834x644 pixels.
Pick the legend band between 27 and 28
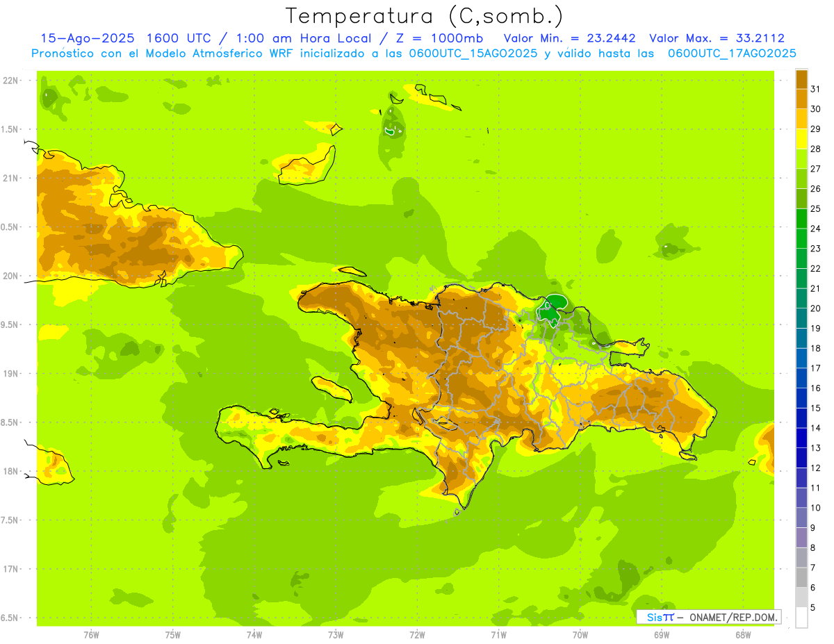pyautogui.click(x=801, y=158)
